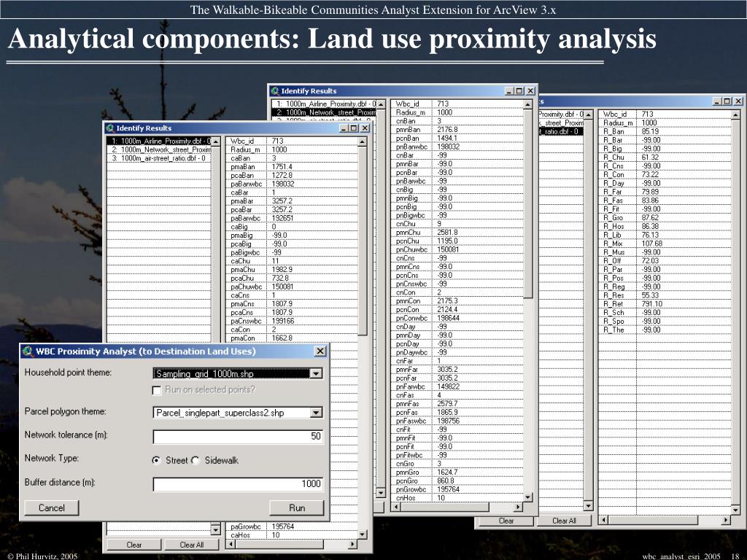Click the Run button
Viewport: 747px width, 560px height.
point(297,508)
